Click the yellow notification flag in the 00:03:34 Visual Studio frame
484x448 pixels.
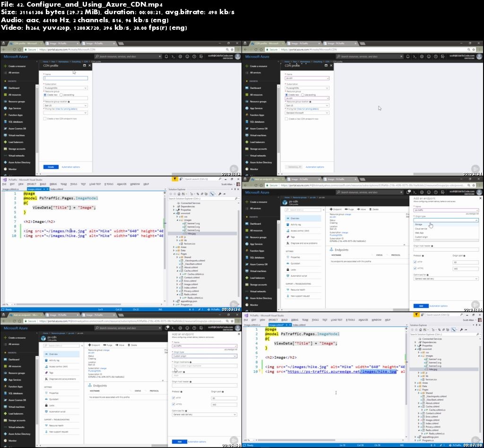pyautogui.click(x=175, y=179)
